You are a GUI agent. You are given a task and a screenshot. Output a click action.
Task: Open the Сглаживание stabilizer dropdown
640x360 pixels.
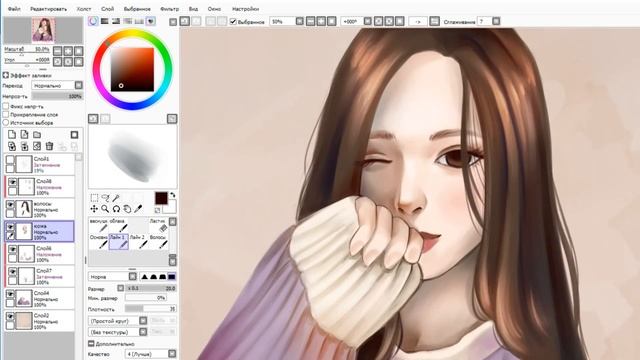(496, 21)
